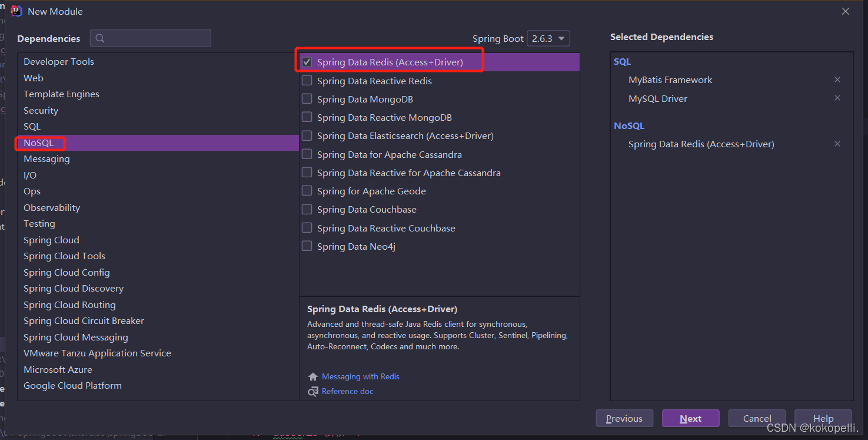The image size is (868, 440).
Task: Check Spring Data Reactive Redis
Action: pyautogui.click(x=307, y=80)
